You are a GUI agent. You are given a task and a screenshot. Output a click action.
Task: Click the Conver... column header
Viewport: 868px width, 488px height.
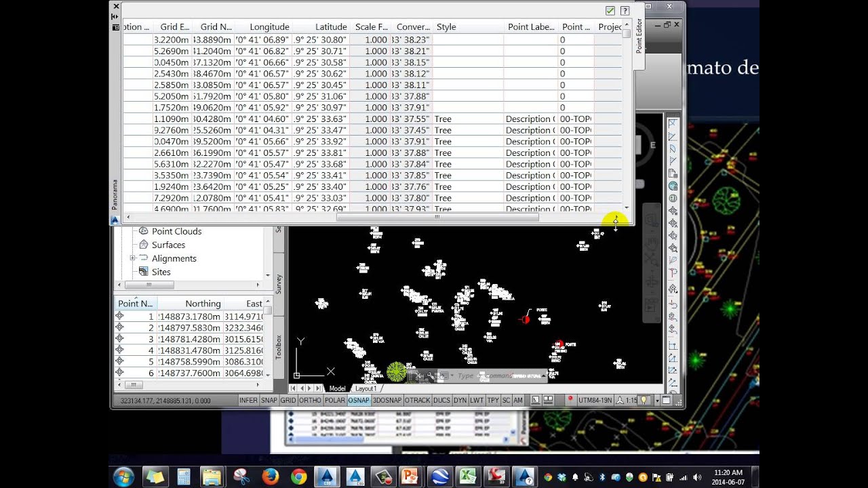tap(413, 27)
